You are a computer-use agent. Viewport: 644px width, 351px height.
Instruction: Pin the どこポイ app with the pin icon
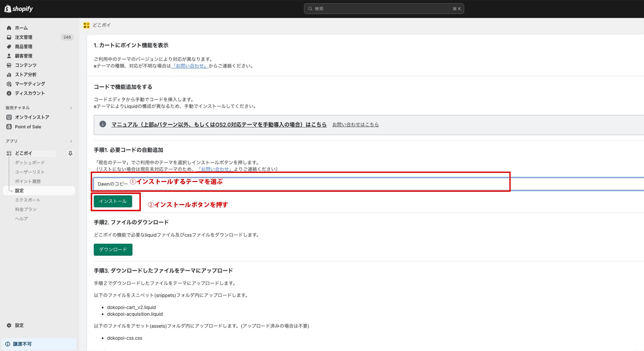pyautogui.click(x=70, y=153)
